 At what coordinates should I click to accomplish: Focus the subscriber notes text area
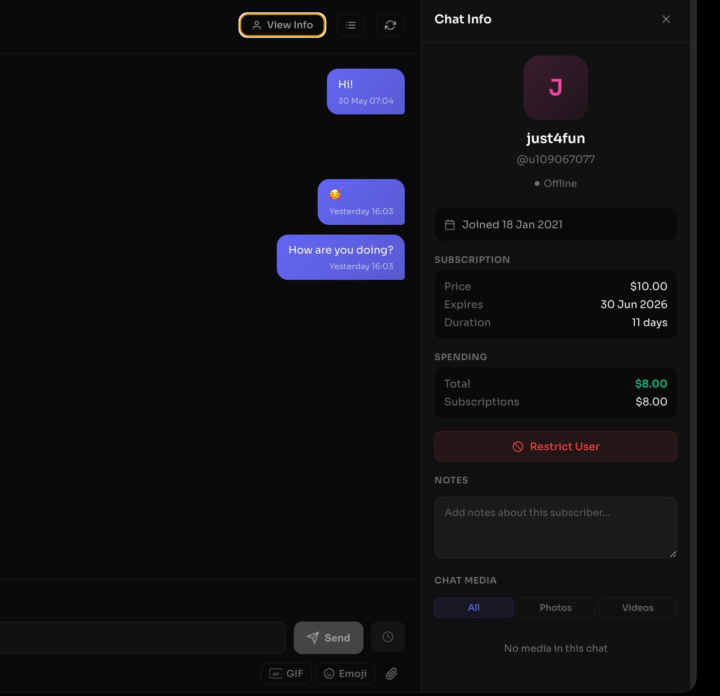tap(556, 528)
